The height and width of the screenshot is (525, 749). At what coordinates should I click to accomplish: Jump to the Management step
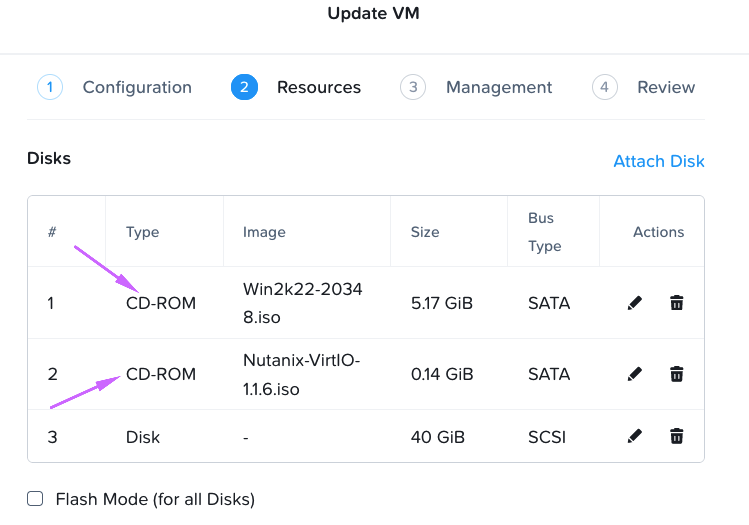[x=499, y=87]
